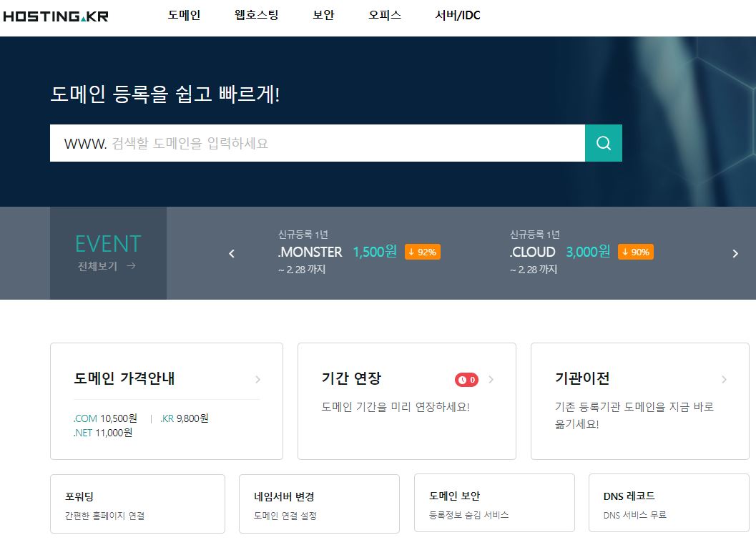Click the red renewal count badge
Screen dimensions: 756x540
pos(466,380)
